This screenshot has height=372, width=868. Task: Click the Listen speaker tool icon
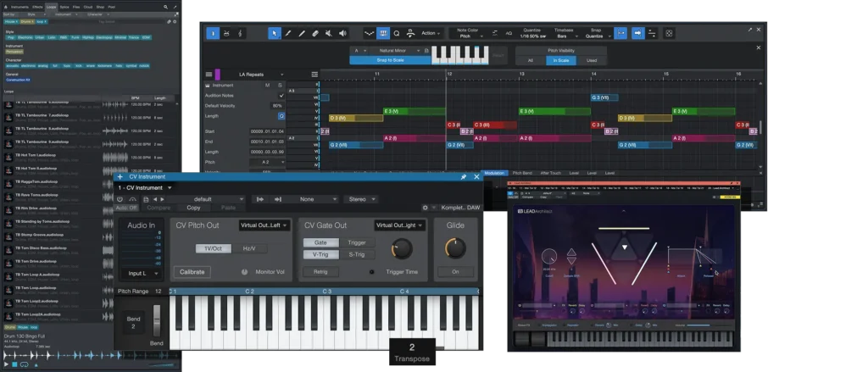[x=342, y=33]
